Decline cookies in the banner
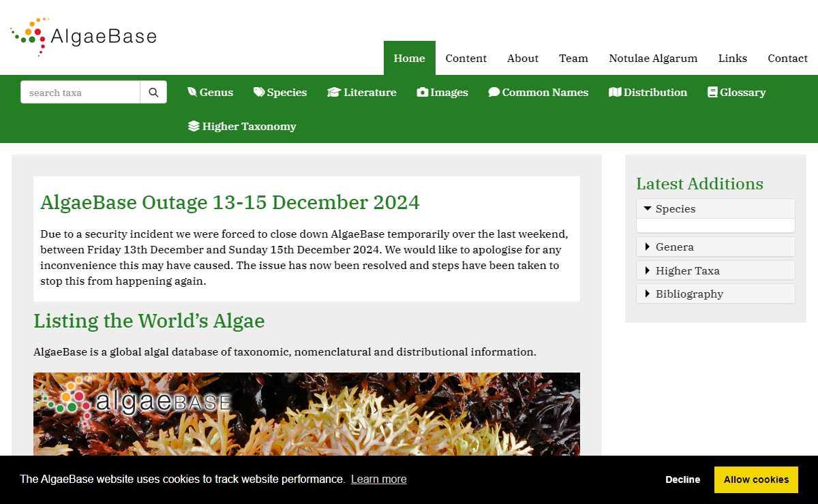The height and width of the screenshot is (504, 818). 682,479
